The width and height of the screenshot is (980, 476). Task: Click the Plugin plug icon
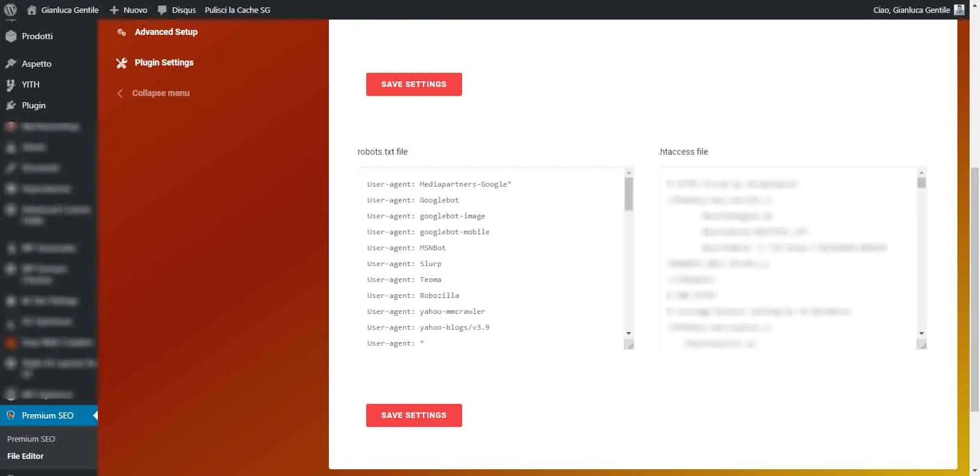coord(10,105)
